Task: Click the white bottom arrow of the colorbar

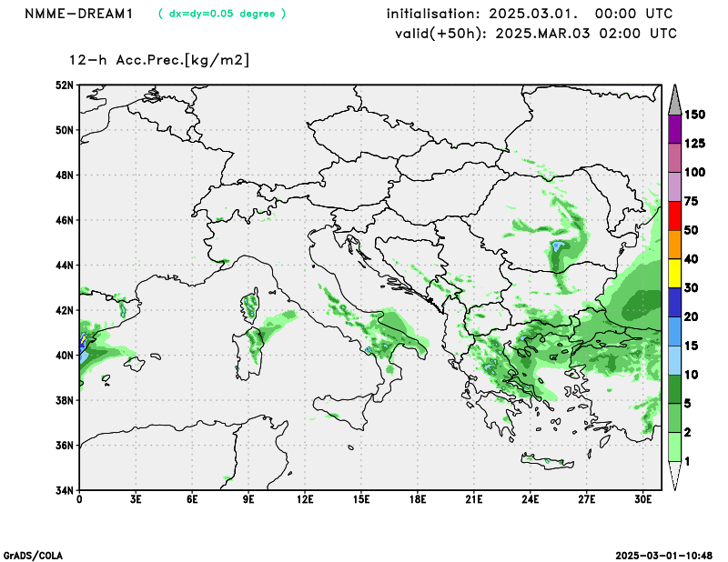Action: coord(674,475)
